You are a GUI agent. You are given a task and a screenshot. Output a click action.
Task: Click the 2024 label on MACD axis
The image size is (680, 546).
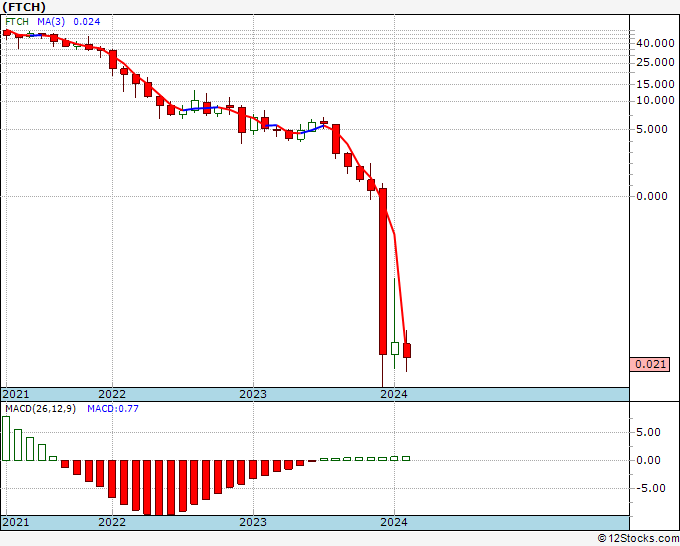click(x=394, y=522)
